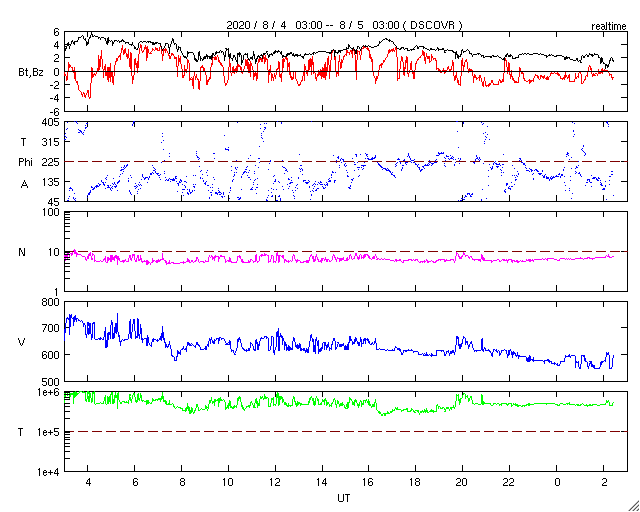This screenshot has width=640, height=512.
Task: Click the resize grip at bottom-right corner
Action: coord(633,505)
